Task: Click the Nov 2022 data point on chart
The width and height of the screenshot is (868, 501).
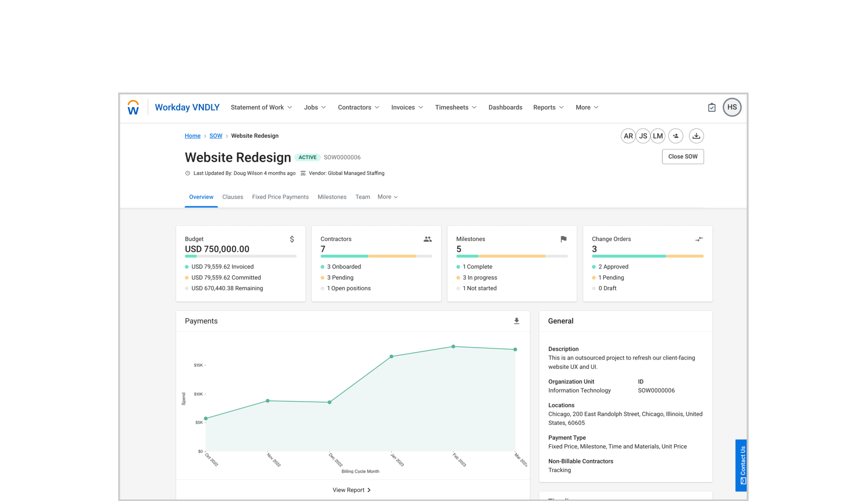Action: pyautogui.click(x=268, y=401)
